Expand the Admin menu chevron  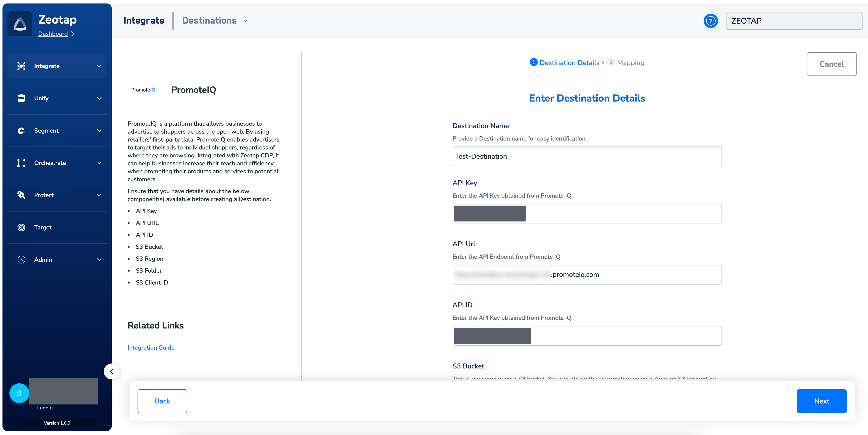coord(99,260)
